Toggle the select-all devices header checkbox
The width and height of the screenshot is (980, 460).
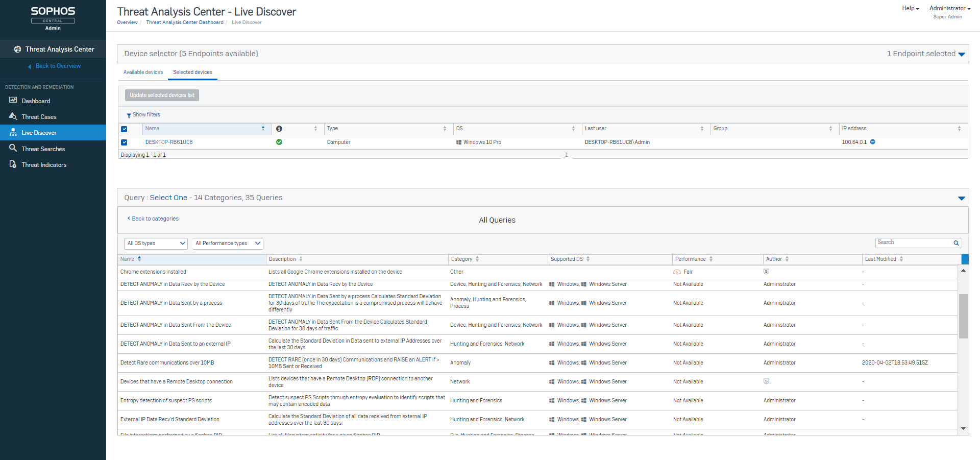pos(124,129)
